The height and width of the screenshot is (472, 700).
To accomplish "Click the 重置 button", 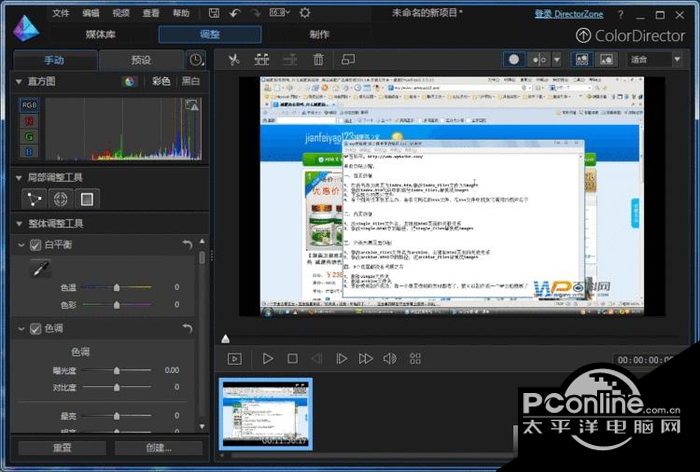I will (60, 447).
